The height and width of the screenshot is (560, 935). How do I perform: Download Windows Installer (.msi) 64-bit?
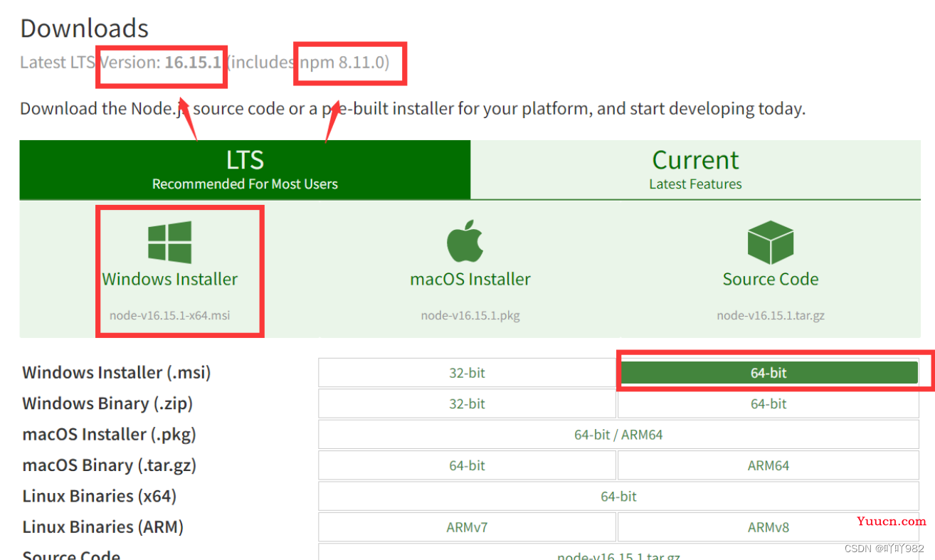pos(768,373)
